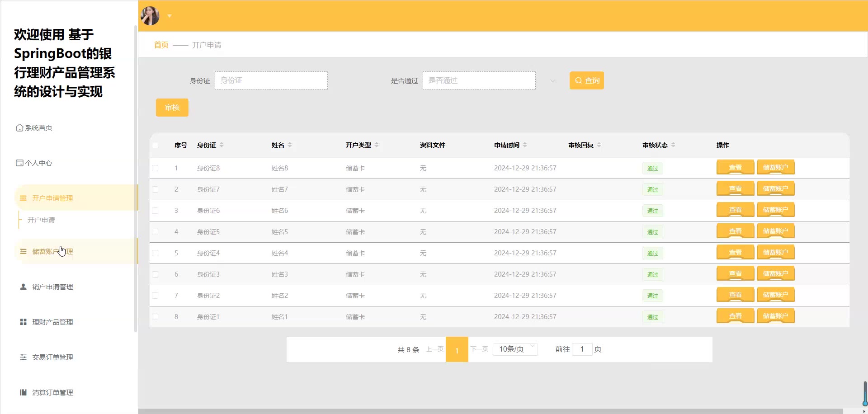Expand the 是否通过 filter dropdown
This screenshot has height=414, width=868.
click(552, 81)
